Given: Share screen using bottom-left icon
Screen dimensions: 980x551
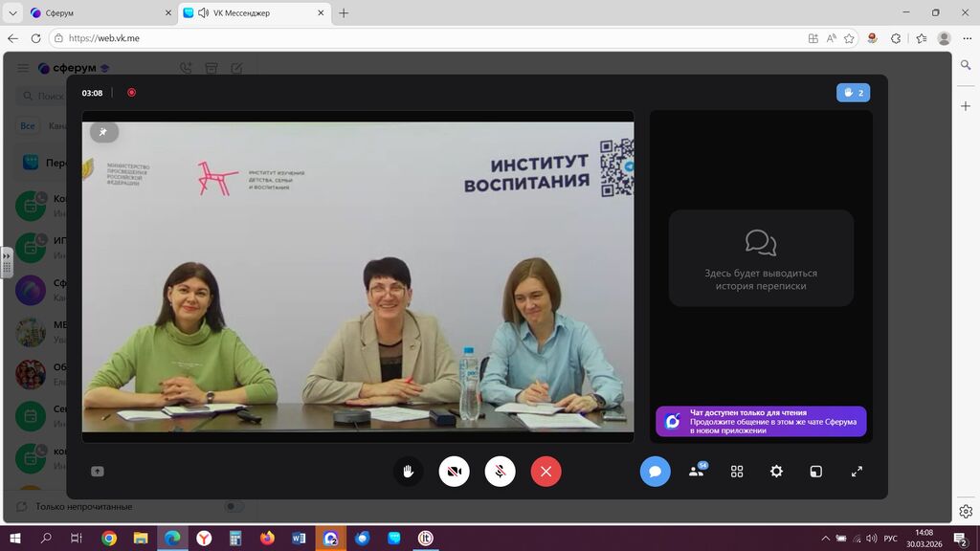Looking at the screenshot, I should [x=97, y=471].
